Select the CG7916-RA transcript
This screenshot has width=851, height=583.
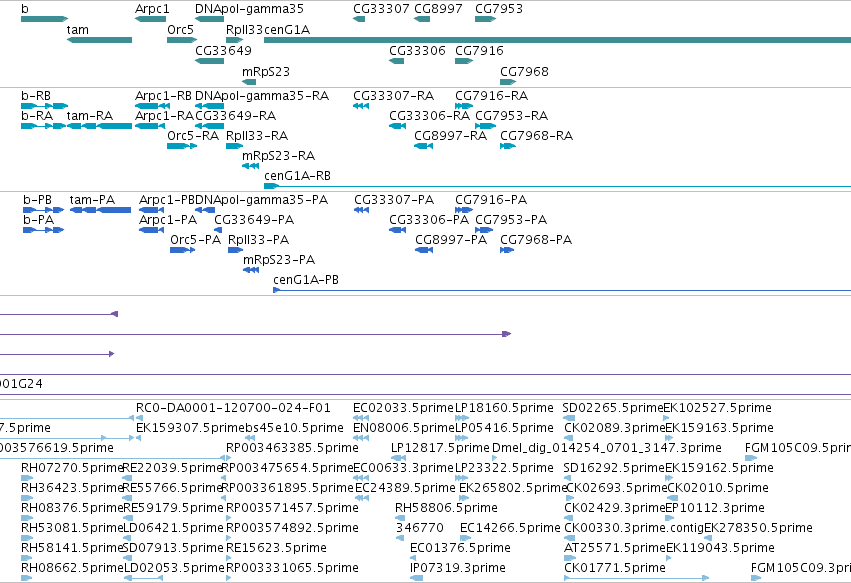[x=464, y=106]
